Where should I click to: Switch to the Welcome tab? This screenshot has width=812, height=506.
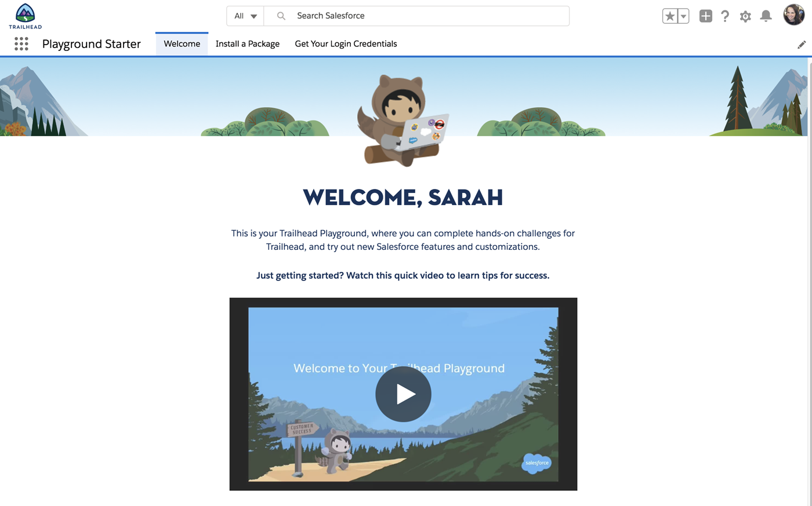[182, 44]
